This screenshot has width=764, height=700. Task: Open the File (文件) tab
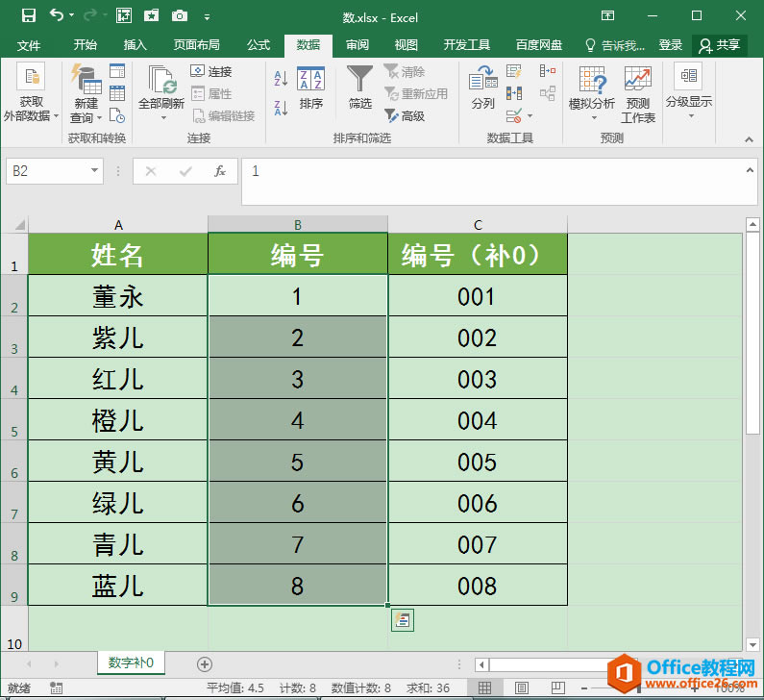coord(29,46)
